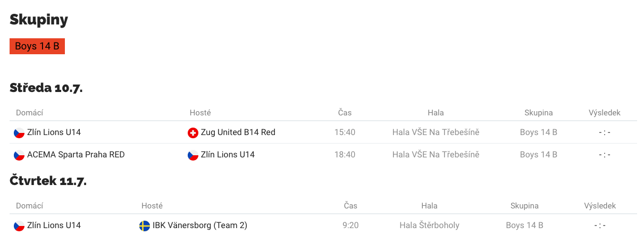The height and width of the screenshot is (243, 644).
Task: Click Hala VŠE Na Třebešíně for the 18:40 match
Action: 436,155
